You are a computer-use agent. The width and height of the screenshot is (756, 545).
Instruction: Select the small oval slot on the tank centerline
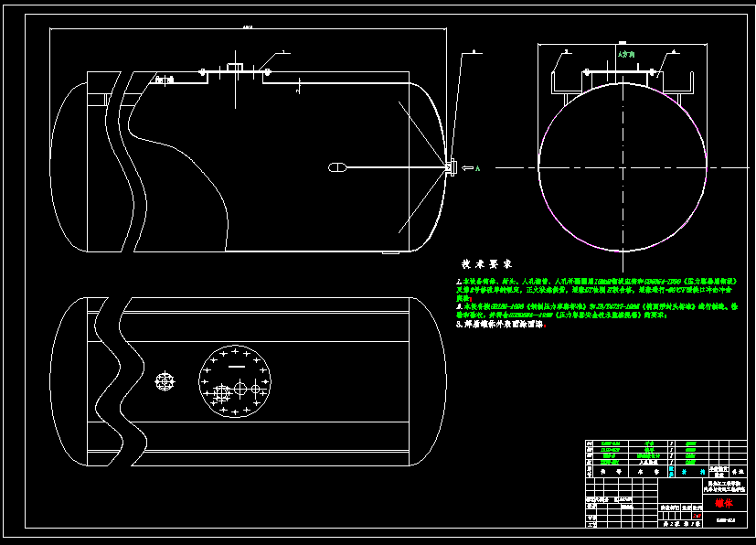pyautogui.click(x=337, y=167)
